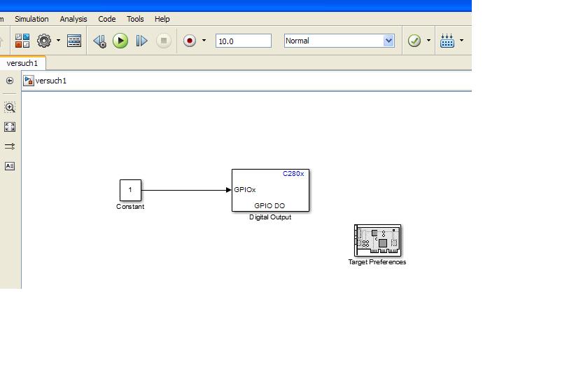Expand the Record options dropdown arrow
Viewport: 588px width, 368px height.
pos(204,41)
